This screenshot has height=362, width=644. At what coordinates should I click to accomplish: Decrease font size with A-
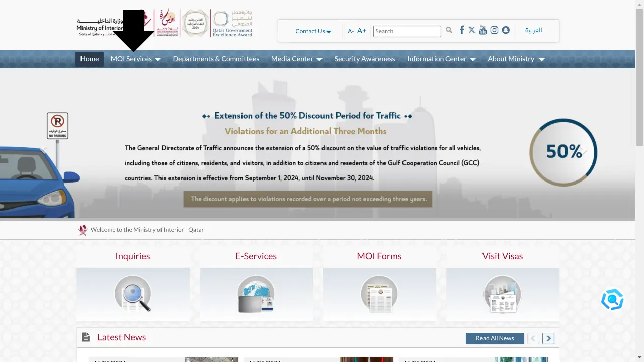(351, 31)
